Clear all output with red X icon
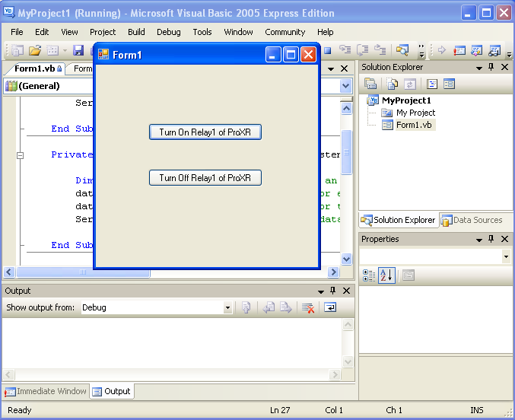The image size is (515, 420). click(x=308, y=307)
